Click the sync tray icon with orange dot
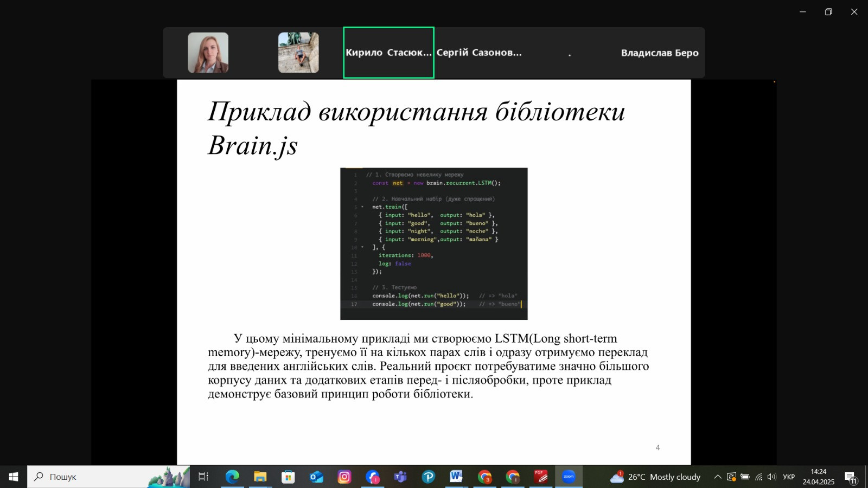868x488 pixels. click(x=731, y=477)
